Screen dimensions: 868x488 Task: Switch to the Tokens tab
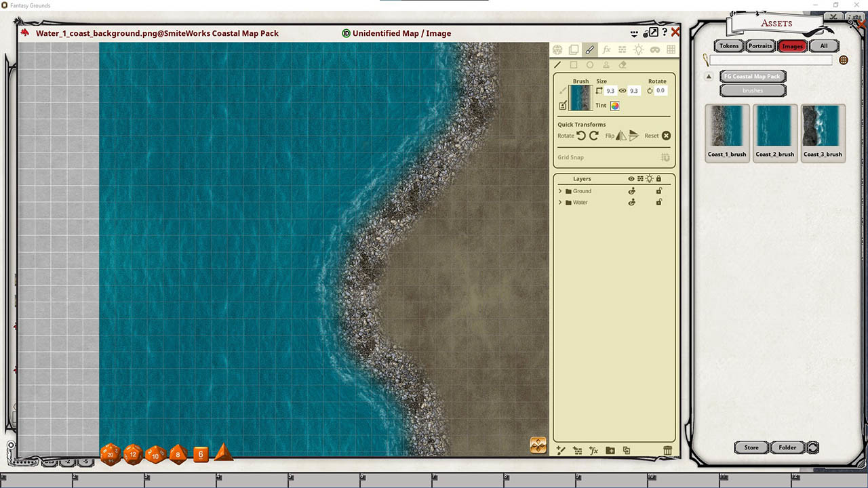click(728, 45)
